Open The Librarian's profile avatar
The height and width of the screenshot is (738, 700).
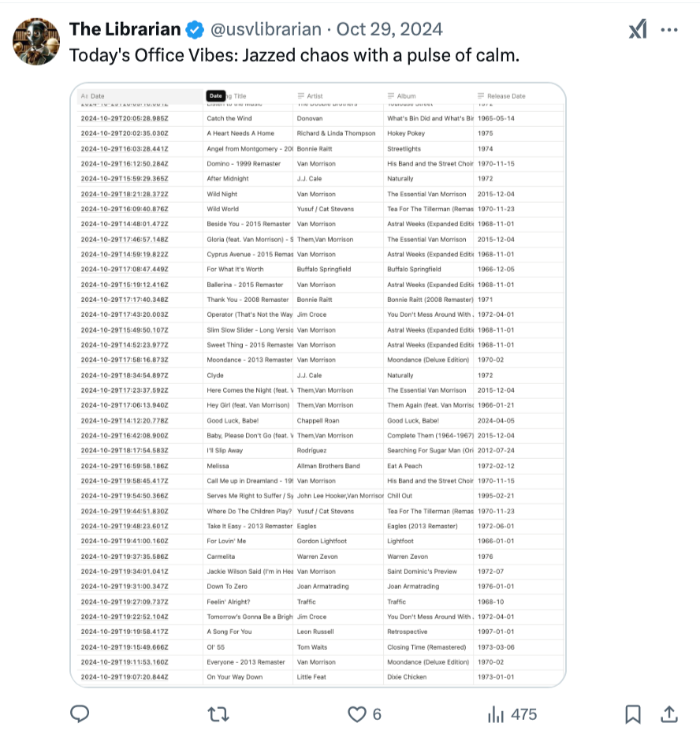point(36,42)
